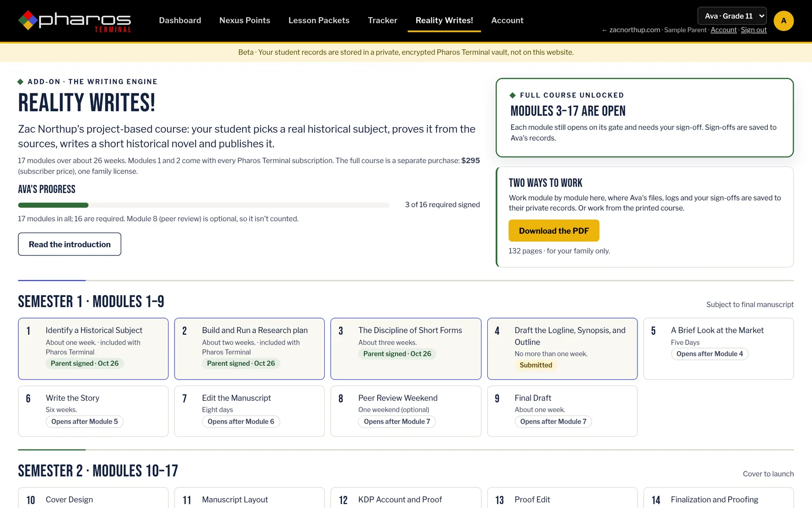Image resolution: width=812 pixels, height=508 pixels.
Task: Follow the zacnorthup.com back link
Action: (631, 30)
